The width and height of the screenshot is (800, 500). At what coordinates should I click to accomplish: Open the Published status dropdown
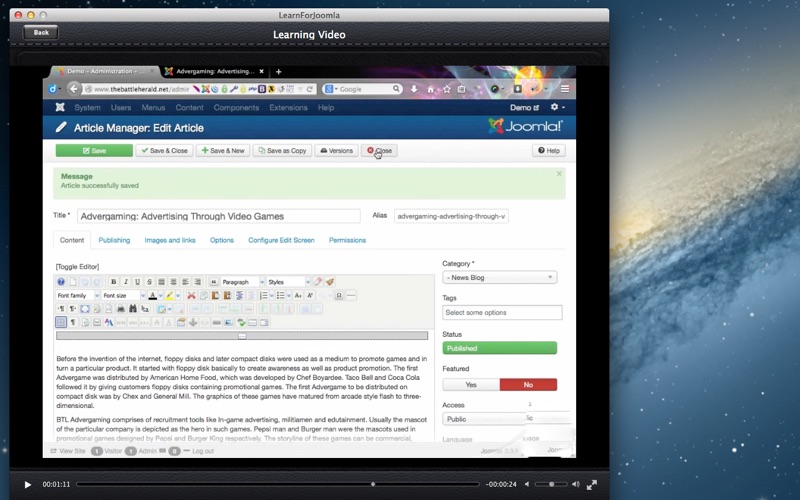[x=499, y=348]
